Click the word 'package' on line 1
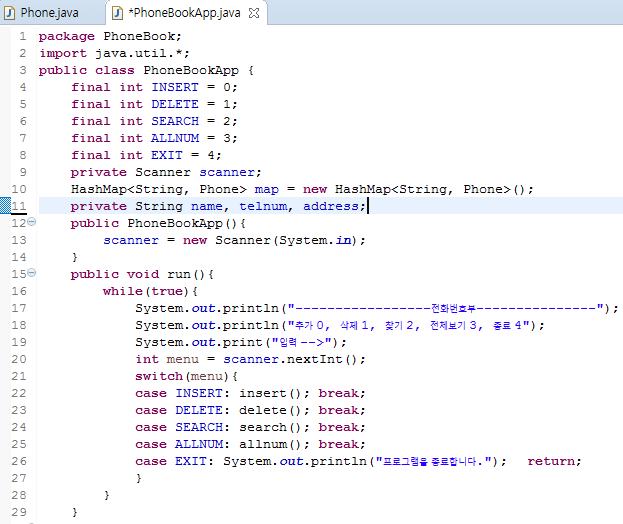Viewport: 623px width, 524px height. [66, 36]
